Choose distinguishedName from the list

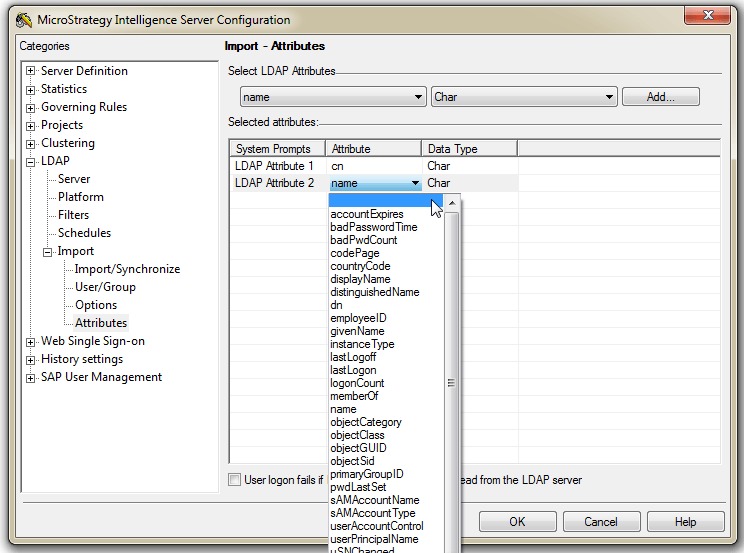(x=375, y=292)
